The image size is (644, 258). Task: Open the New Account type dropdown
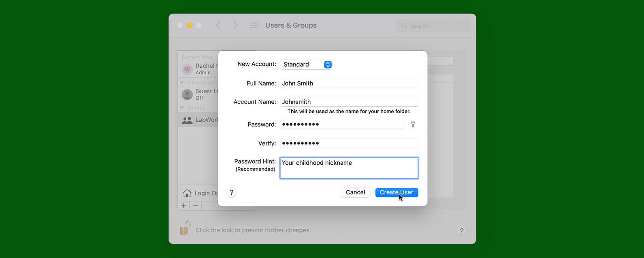click(x=306, y=64)
